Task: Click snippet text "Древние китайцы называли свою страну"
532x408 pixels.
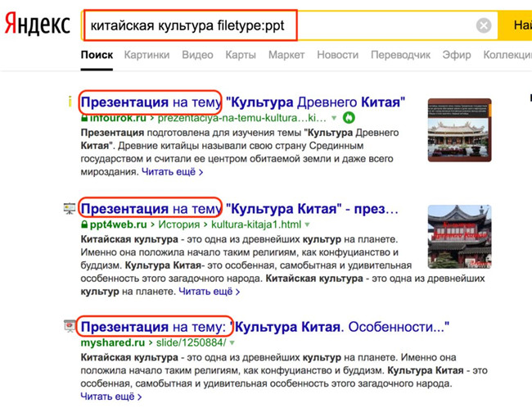Action: pyautogui.click(x=213, y=146)
